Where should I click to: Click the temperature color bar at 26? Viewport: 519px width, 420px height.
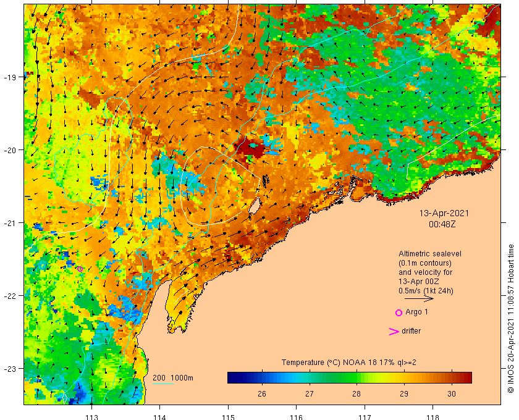point(262,377)
